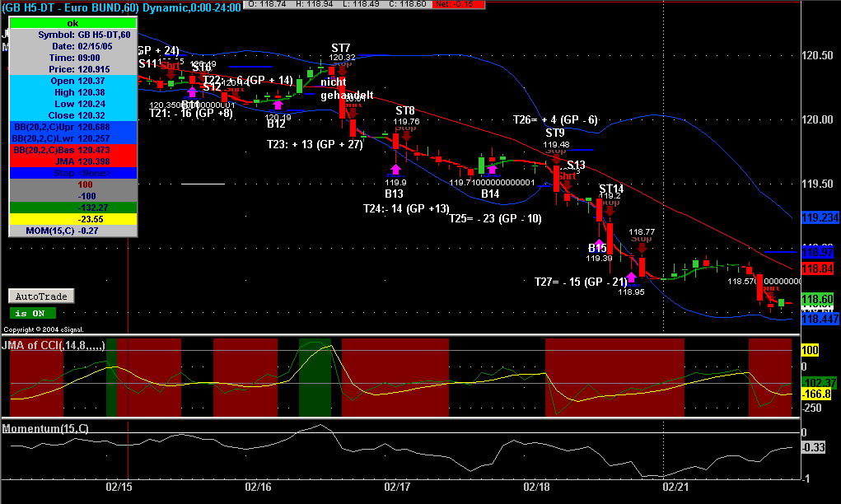Click the AutoTrade button
This screenshot has width=841, height=504.
pyautogui.click(x=41, y=296)
